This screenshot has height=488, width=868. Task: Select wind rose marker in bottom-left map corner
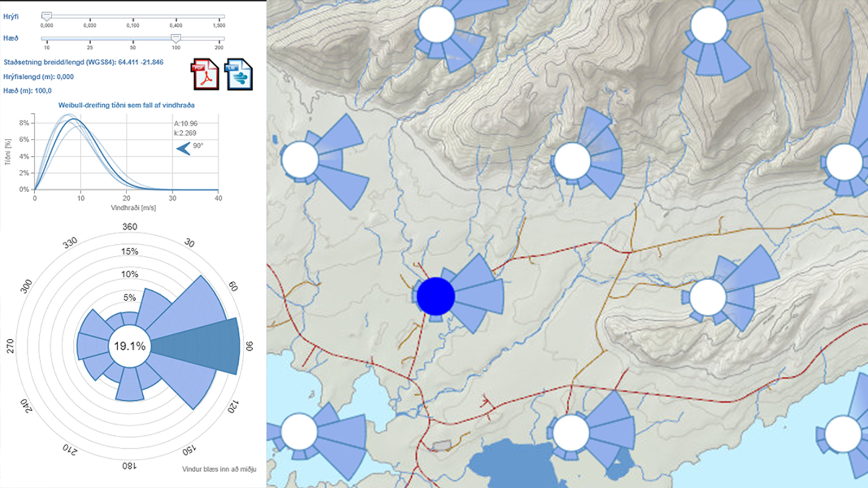point(299,431)
